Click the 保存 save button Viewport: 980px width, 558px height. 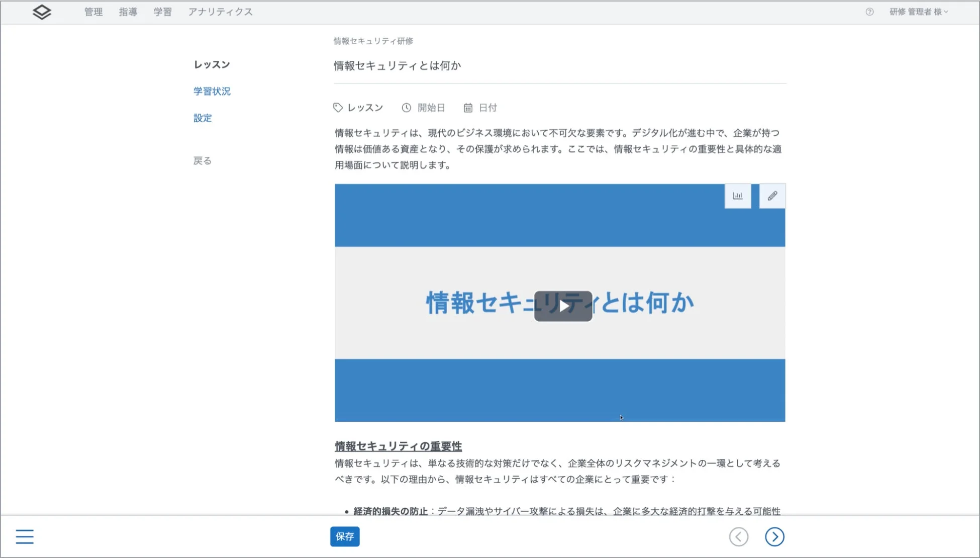[345, 536]
